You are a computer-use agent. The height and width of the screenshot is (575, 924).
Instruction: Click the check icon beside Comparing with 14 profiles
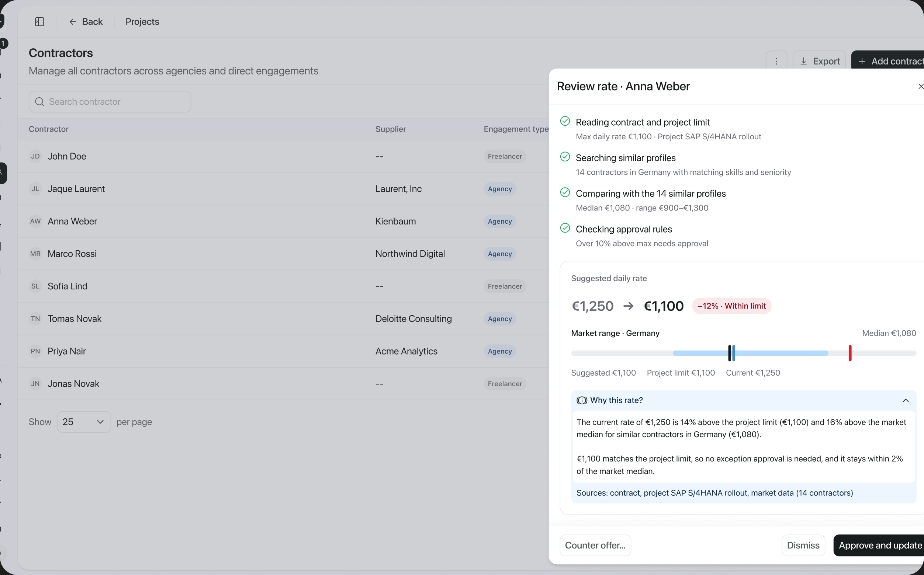pyautogui.click(x=565, y=192)
